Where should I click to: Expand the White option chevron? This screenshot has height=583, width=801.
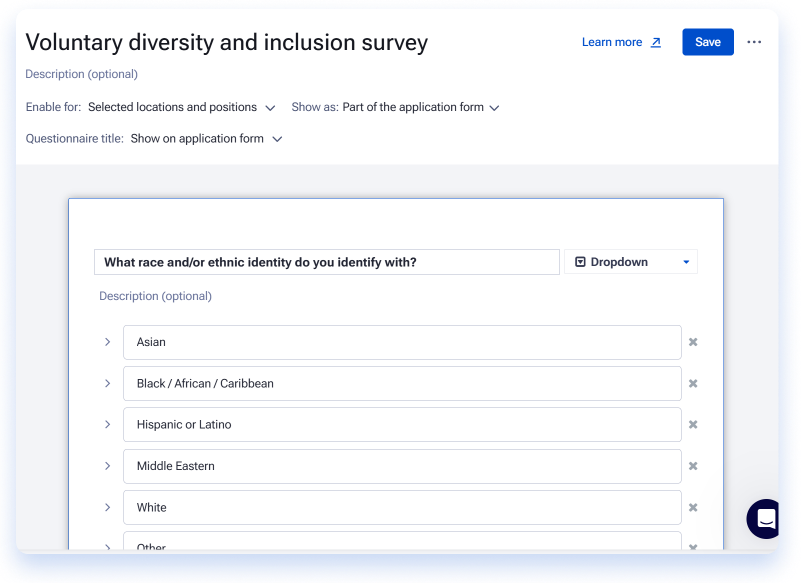coord(107,507)
